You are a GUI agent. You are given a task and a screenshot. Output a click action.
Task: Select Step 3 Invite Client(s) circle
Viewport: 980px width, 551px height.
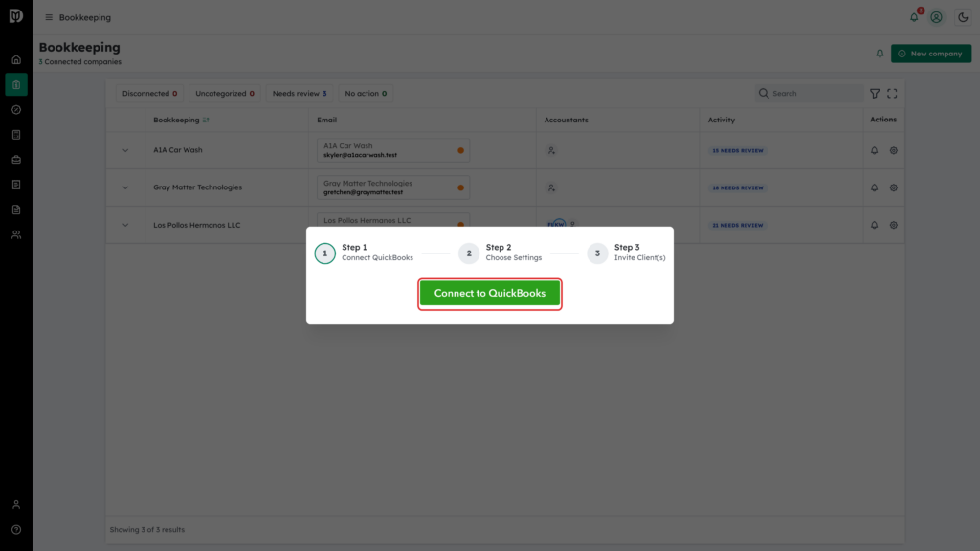(597, 253)
